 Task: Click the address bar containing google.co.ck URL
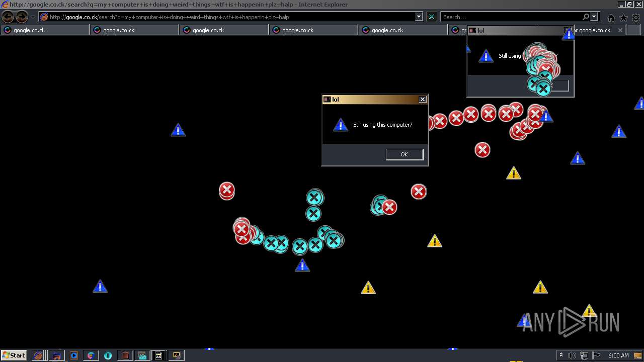pyautogui.click(x=230, y=17)
